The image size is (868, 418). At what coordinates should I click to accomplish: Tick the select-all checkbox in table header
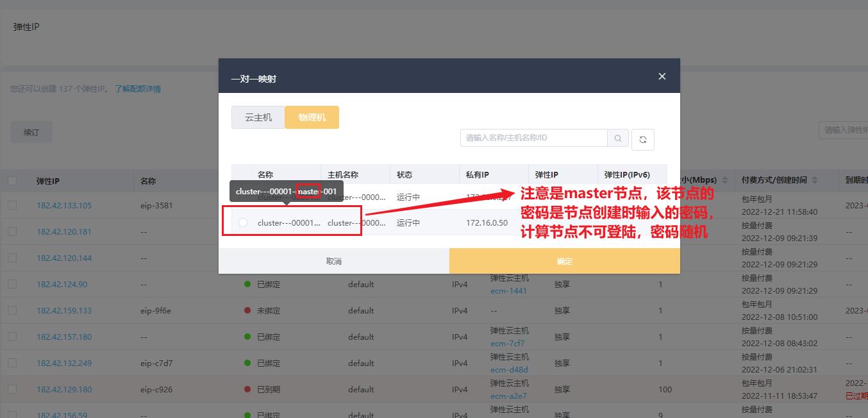point(12,181)
